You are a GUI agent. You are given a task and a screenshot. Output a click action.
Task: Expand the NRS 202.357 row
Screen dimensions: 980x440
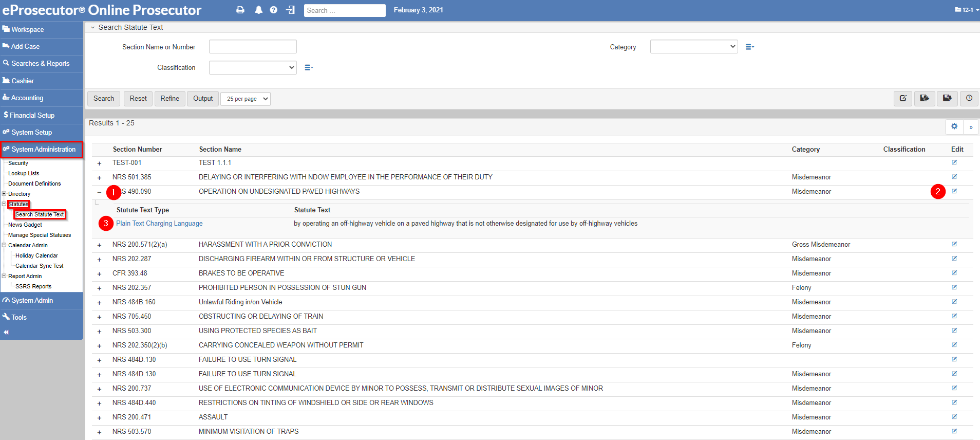pos(99,288)
